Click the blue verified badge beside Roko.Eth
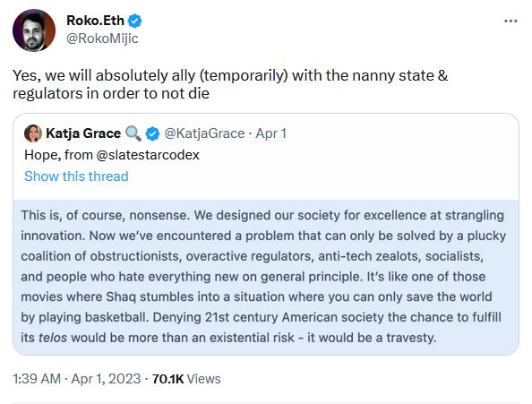This screenshot has height=404, width=532. [134, 21]
